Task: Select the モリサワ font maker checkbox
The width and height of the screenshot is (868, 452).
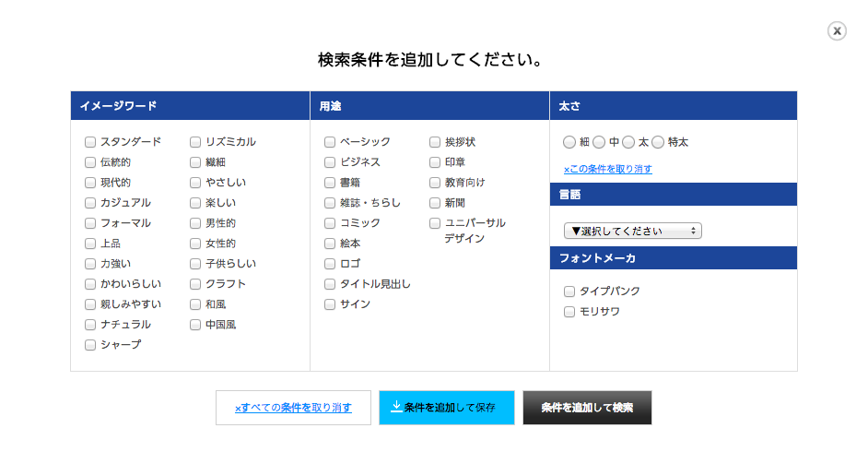Action: tap(569, 312)
